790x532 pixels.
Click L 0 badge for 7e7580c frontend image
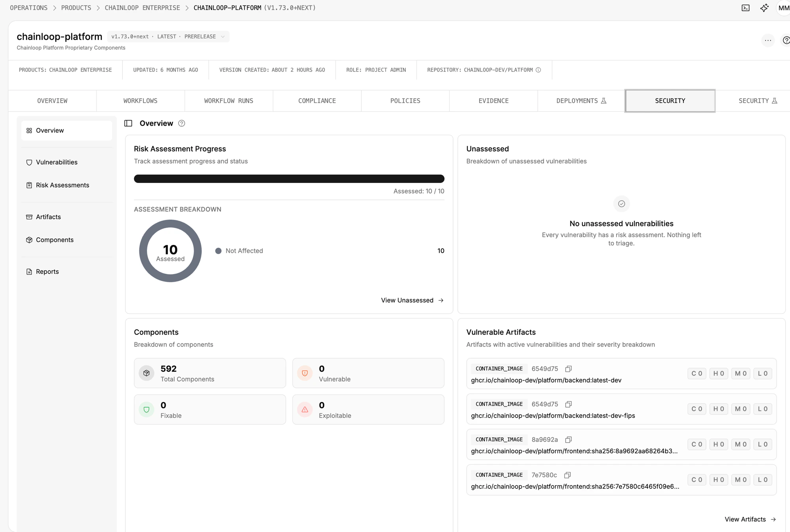click(x=762, y=480)
